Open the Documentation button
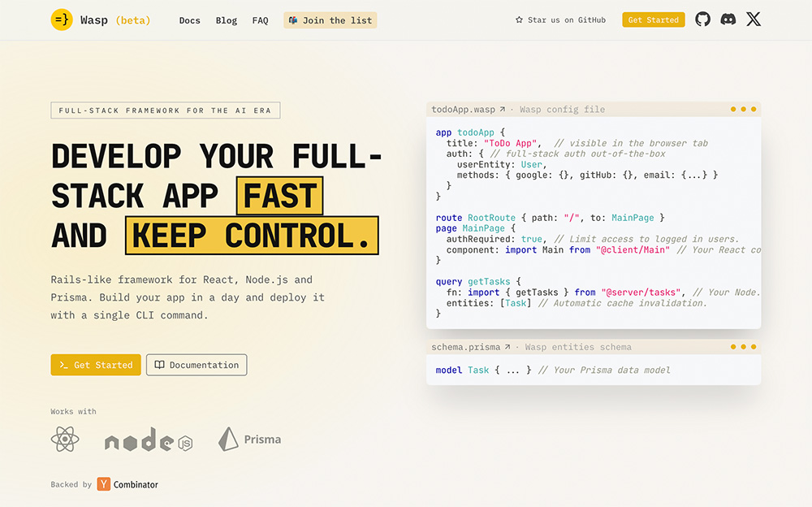This screenshot has width=812, height=507. click(197, 365)
